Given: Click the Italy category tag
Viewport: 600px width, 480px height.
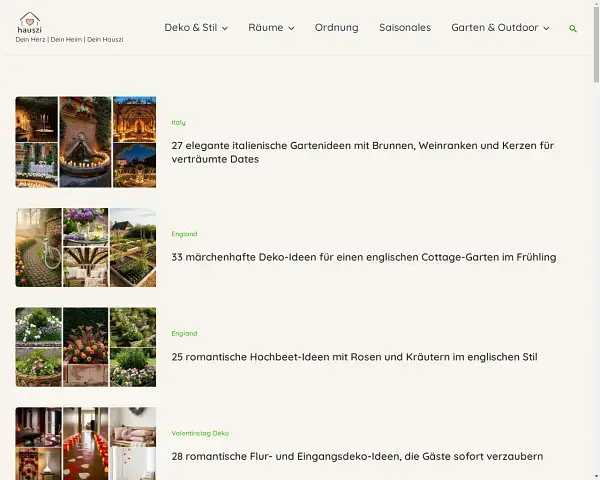Looking at the screenshot, I should (179, 122).
